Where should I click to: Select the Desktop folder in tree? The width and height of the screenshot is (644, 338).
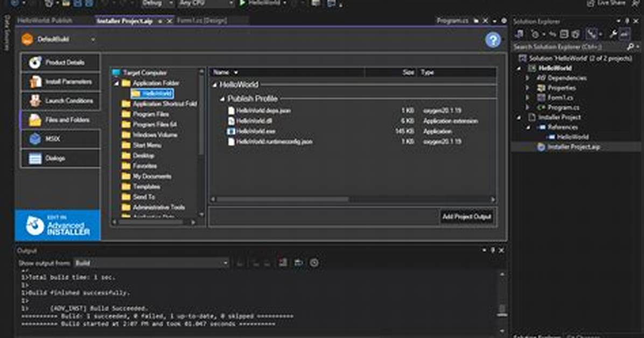point(143,156)
